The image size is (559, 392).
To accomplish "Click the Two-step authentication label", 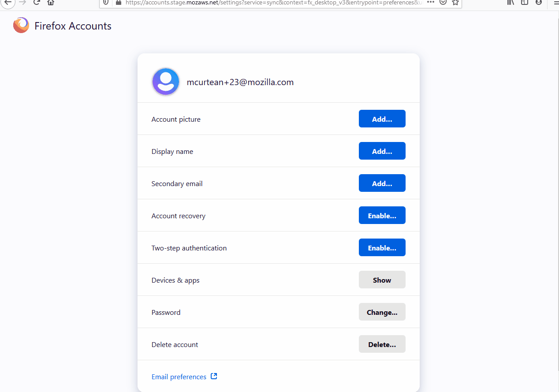I will 189,248.
